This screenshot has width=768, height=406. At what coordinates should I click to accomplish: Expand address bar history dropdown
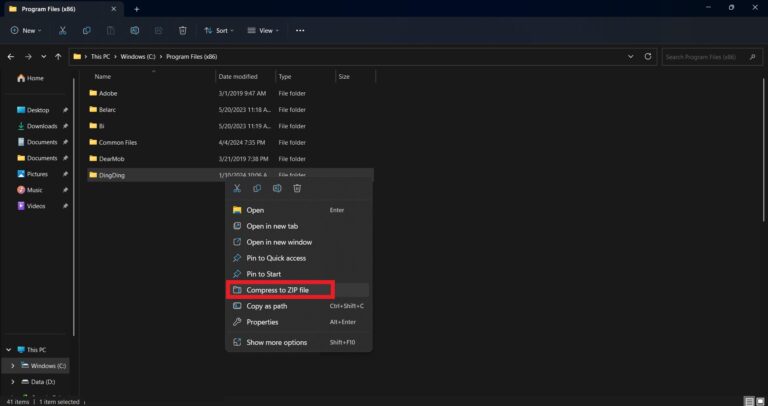point(630,56)
